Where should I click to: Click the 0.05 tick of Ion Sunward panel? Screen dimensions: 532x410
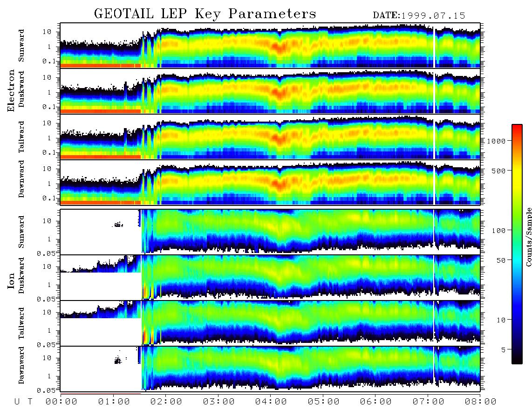(46, 253)
